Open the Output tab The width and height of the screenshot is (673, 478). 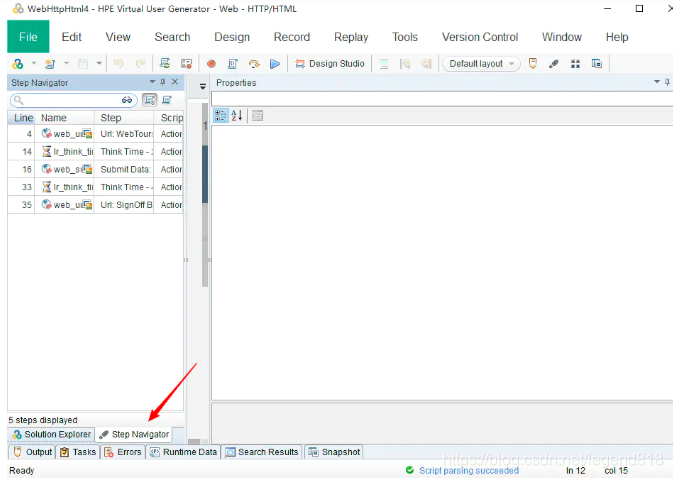[32, 452]
